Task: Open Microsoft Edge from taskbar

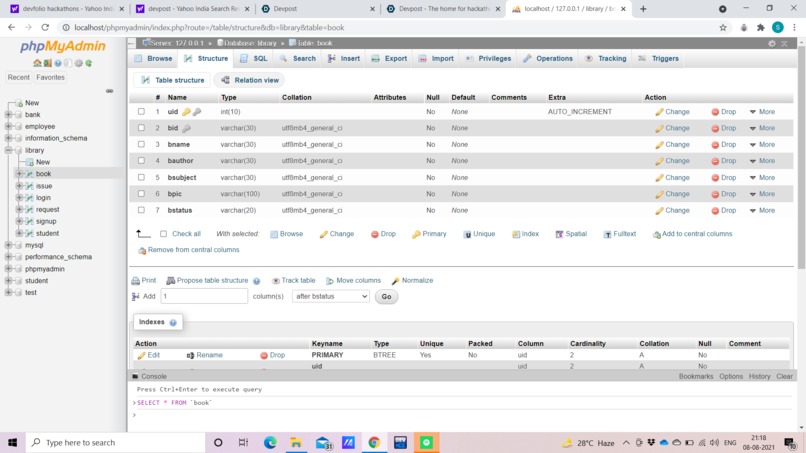Action: pos(270,442)
